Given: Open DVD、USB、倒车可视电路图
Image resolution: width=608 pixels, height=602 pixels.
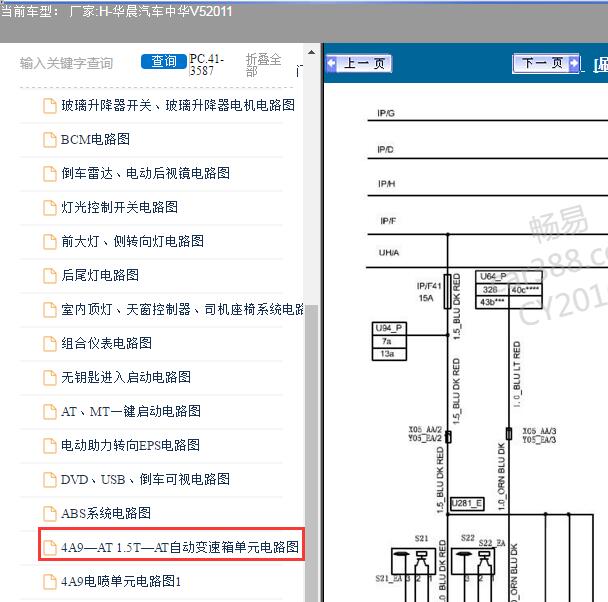Looking at the screenshot, I should click(x=145, y=480).
